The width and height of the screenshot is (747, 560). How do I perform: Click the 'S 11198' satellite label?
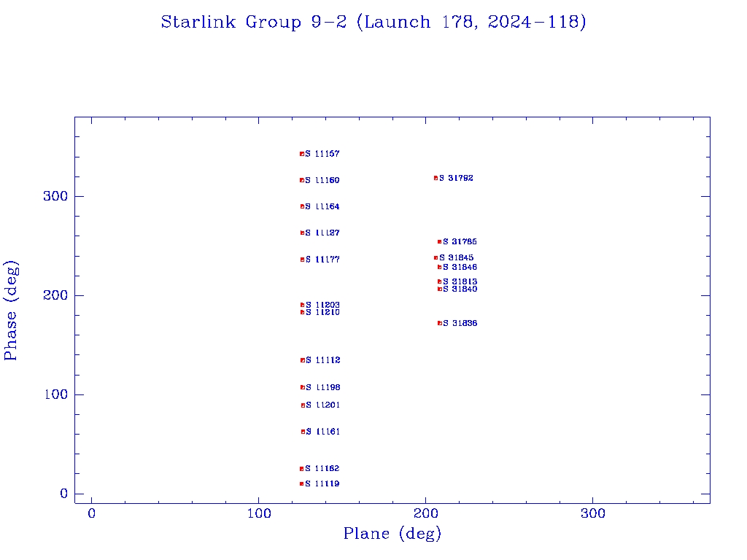[323, 387]
